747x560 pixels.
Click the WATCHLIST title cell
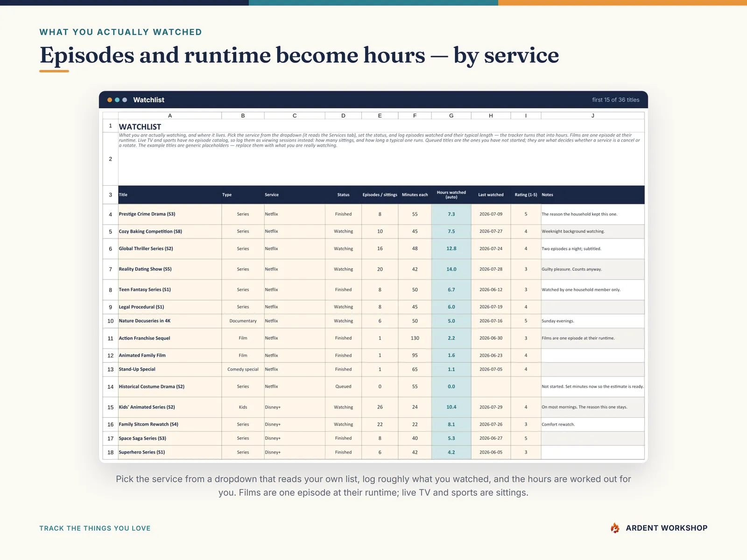(381, 126)
